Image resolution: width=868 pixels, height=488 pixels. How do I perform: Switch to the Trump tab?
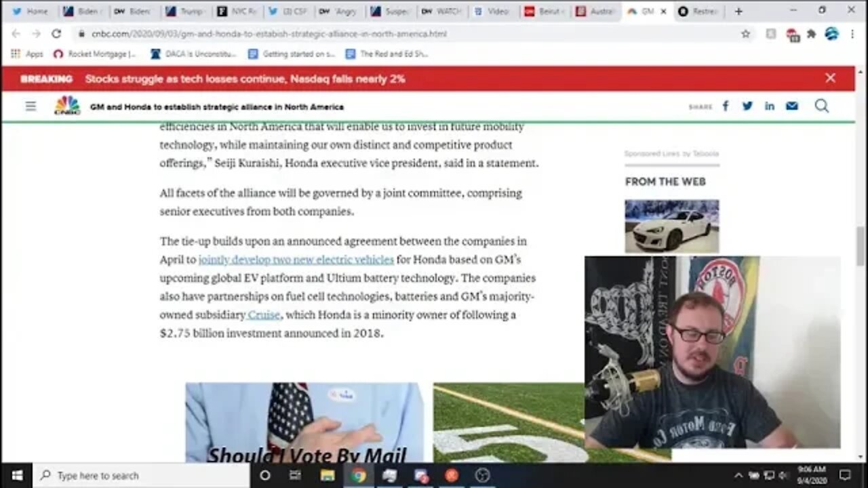[x=185, y=12]
